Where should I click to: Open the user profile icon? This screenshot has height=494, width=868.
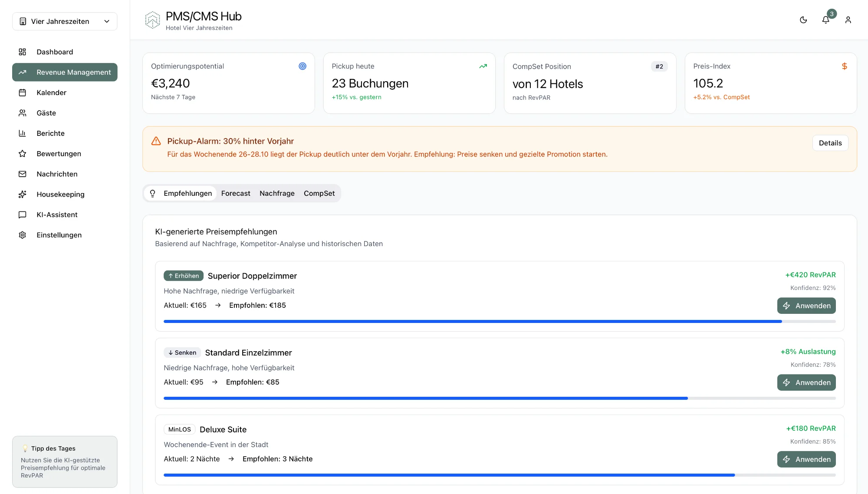point(848,20)
